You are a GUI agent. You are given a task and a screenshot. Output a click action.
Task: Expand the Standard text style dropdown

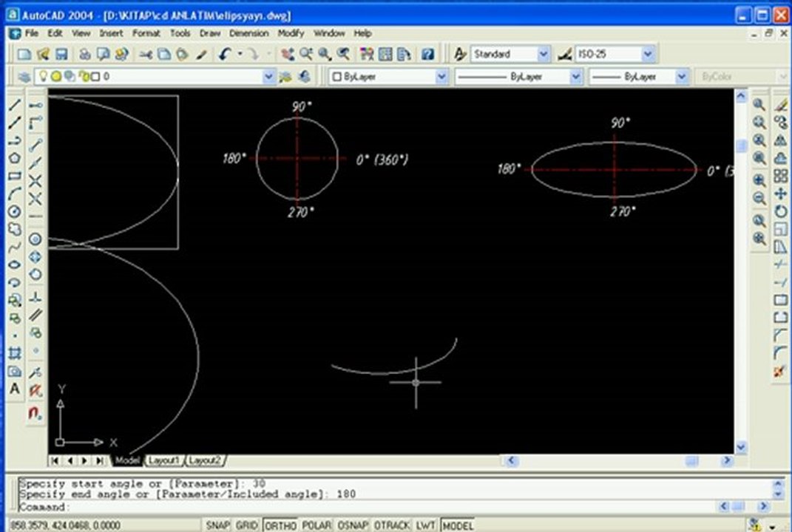pyautogui.click(x=543, y=54)
